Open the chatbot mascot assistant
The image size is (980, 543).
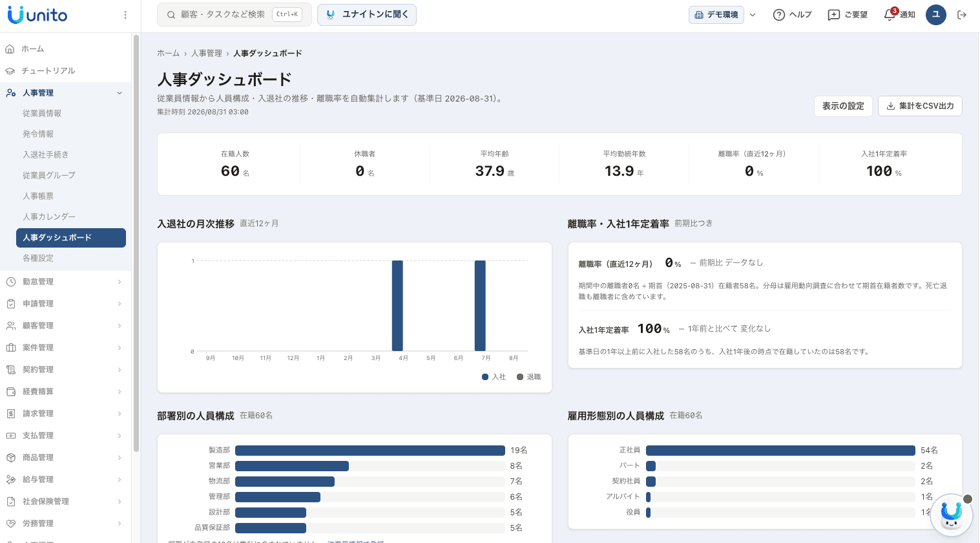coord(952,515)
